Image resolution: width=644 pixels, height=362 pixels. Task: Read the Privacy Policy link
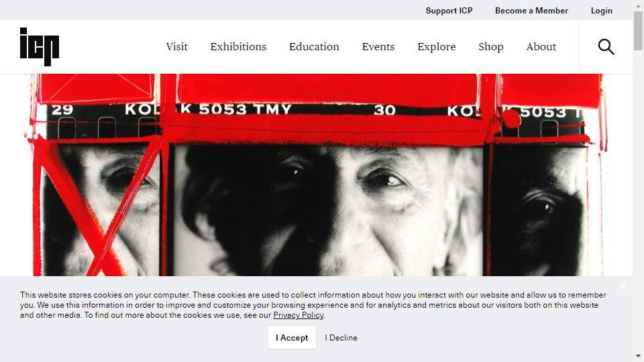click(299, 315)
